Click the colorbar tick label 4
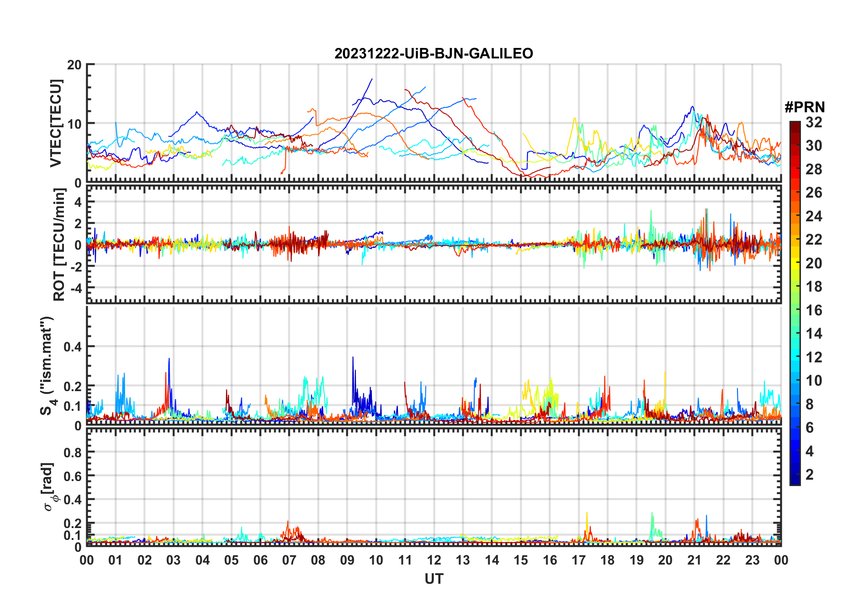The height and width of the screenshot is (607, 868). (810, 451)
